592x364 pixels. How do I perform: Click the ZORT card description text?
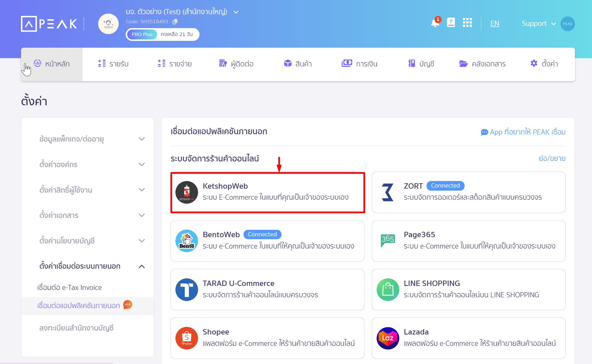tap(473, 197)
